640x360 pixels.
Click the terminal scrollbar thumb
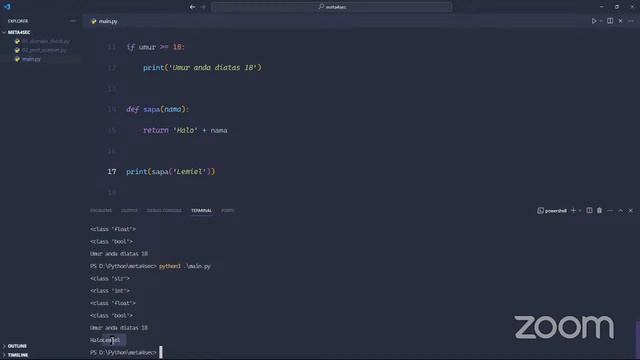click(637, 340)
